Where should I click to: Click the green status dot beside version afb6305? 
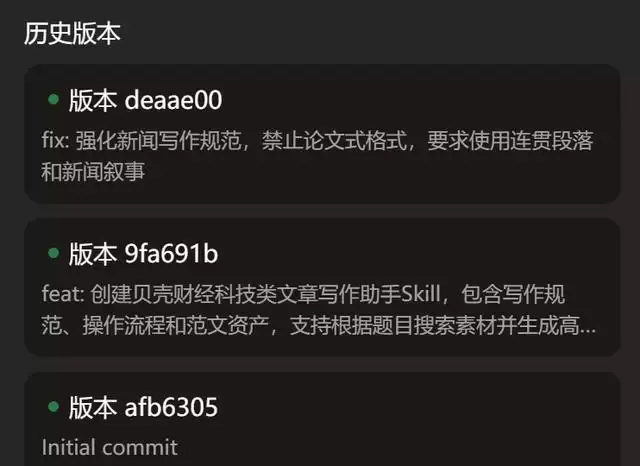(x=53, y=406)
